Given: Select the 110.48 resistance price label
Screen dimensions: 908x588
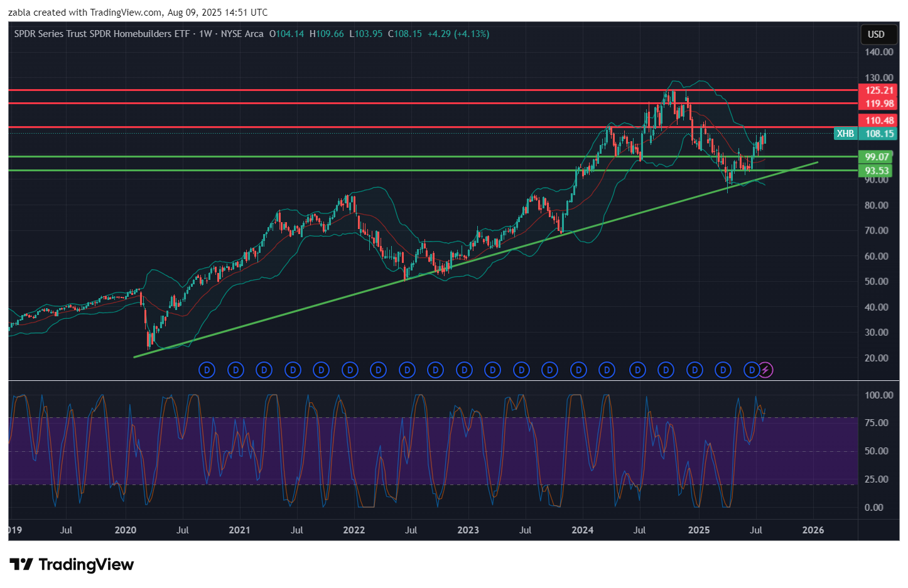Looking at the screenshot, I should pyautogui.click(x=878, y=120).
